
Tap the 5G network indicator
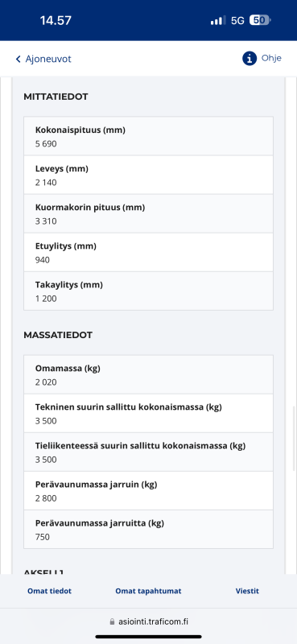(237, 21)
